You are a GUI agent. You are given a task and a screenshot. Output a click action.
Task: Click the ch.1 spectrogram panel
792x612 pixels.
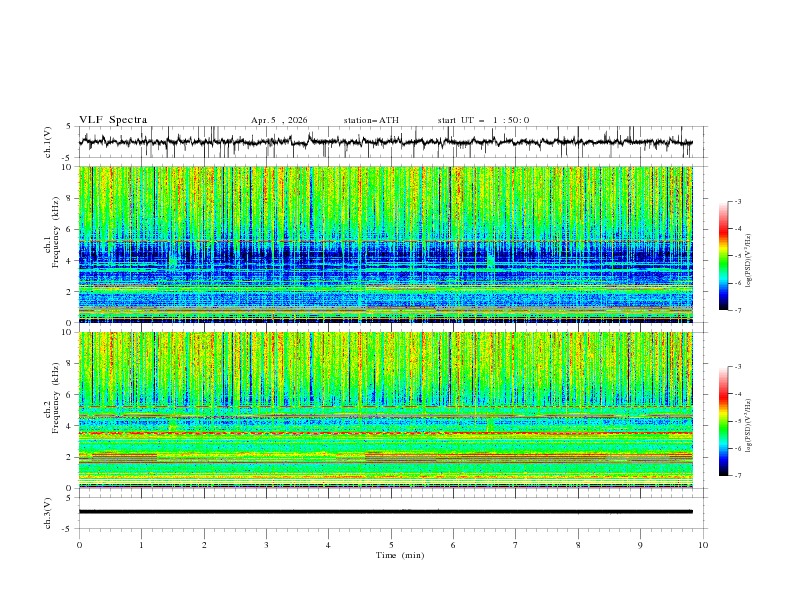pos(386,244)
